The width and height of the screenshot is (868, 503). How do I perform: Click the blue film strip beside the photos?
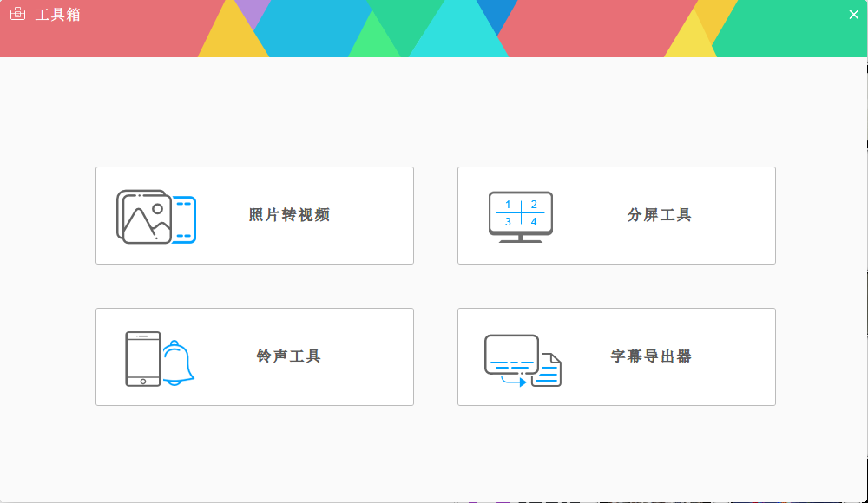tap(185, 219)
